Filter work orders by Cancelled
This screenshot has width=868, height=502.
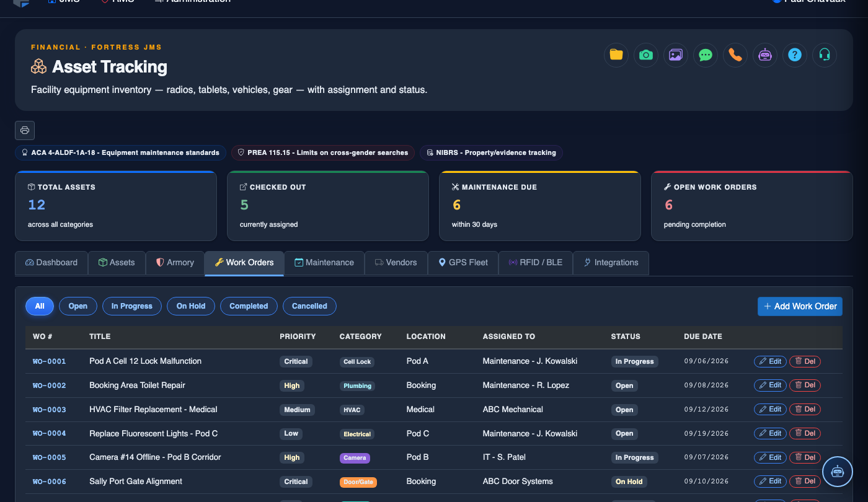pyautogui.click(x=309, y=306)
